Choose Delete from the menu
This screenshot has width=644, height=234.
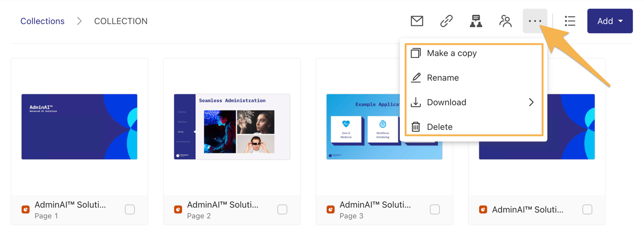[473, 127]
